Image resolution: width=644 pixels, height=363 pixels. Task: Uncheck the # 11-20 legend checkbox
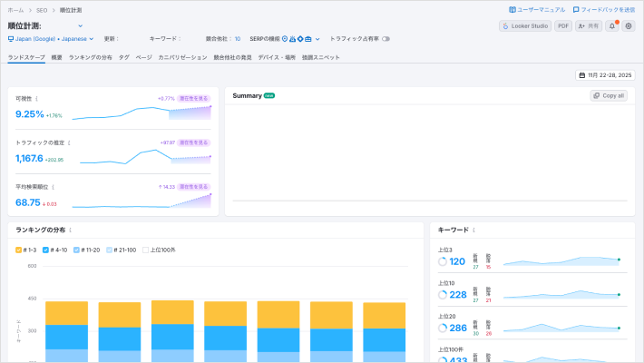coord(76,249)
